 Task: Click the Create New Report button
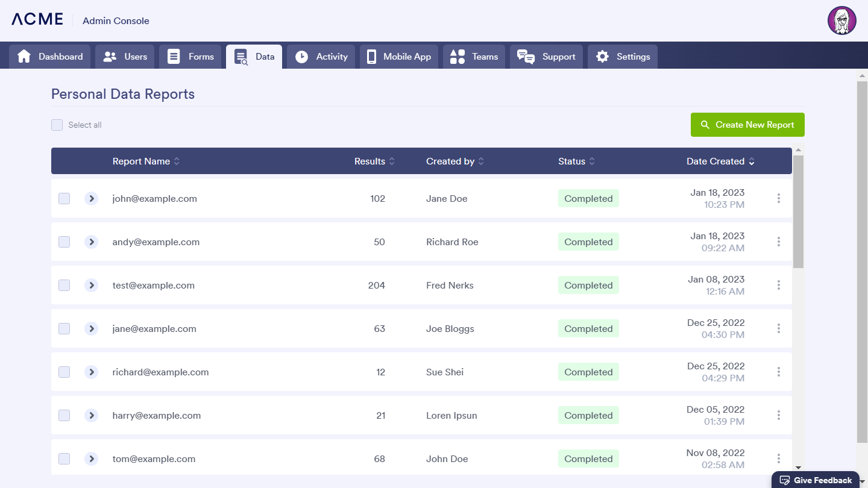click(x=747, y=125)
